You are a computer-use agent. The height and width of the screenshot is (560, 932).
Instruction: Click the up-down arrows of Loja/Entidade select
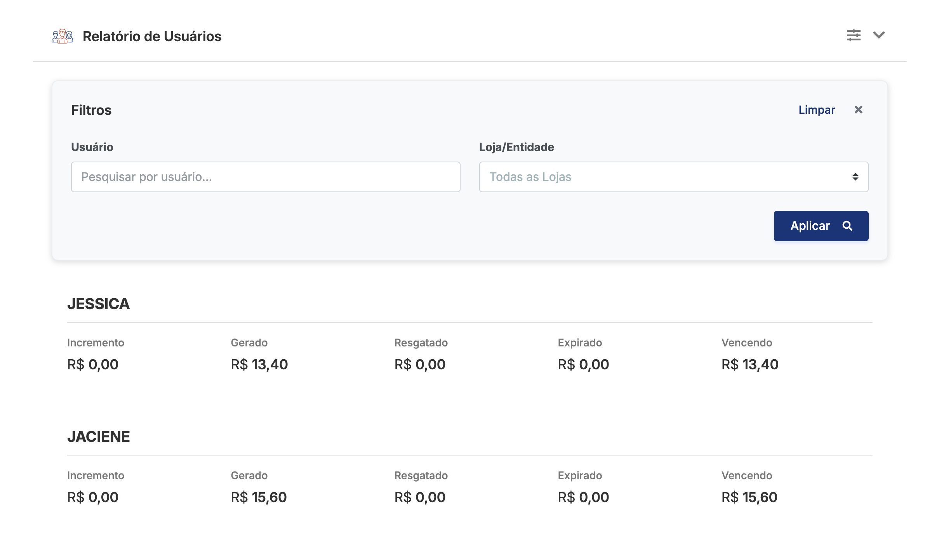coord(855,177)
